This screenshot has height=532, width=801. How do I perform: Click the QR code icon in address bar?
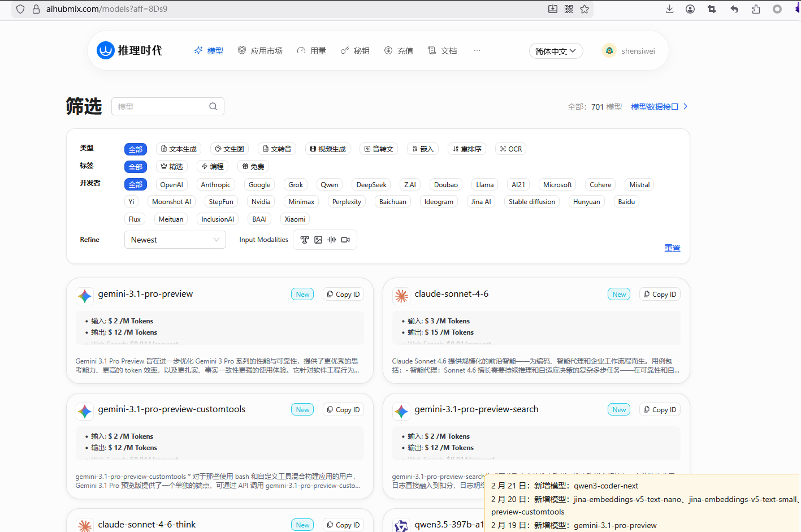pyautogui.click(x=569, y=9)
